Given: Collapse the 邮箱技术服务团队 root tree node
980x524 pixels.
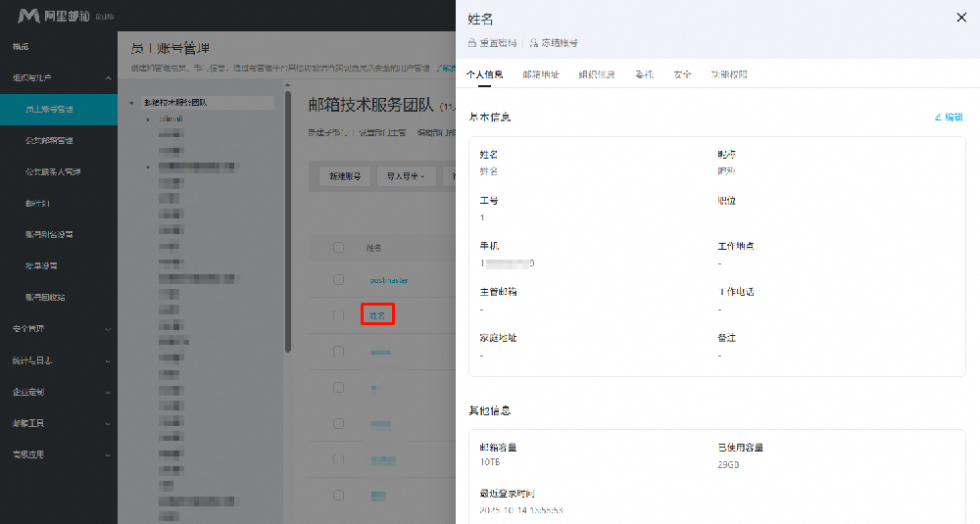Looking at the screenshot, I should 132,103.
